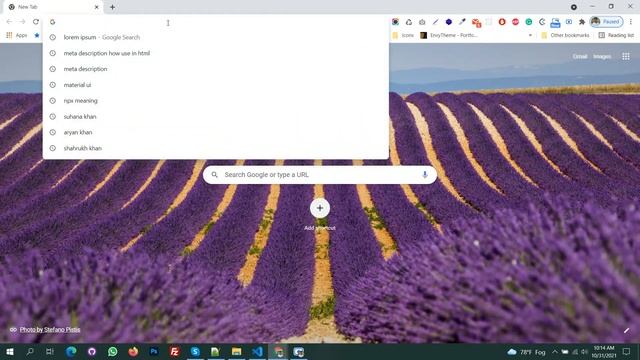The height and width of the screenshot is (360, 640).
Task: Open the weather widget showing Fog
Action: (527, 351)
